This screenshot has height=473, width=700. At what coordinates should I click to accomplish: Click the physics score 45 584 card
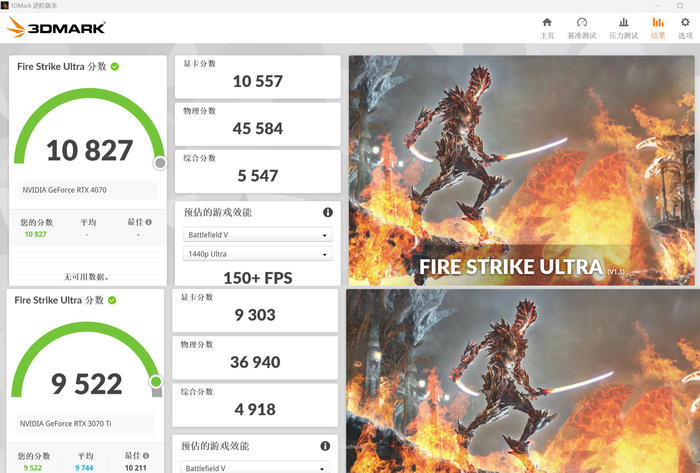[x=258, y=124]
